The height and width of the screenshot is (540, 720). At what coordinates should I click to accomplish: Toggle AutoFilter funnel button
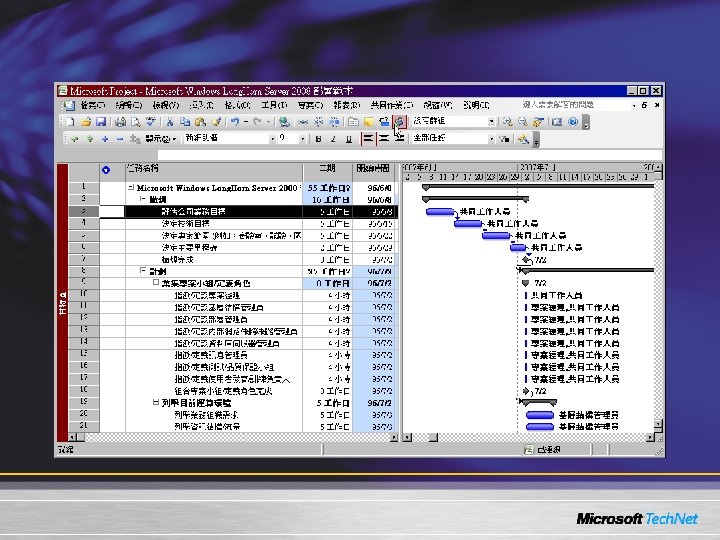[x=504, y=139]
